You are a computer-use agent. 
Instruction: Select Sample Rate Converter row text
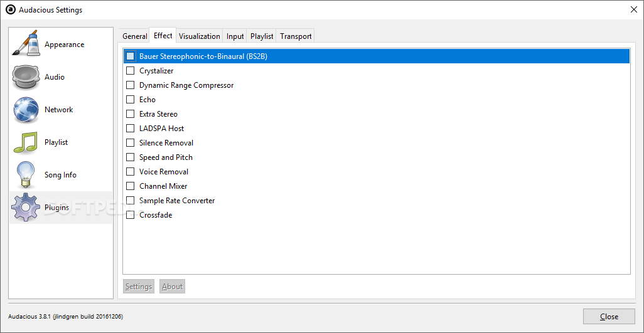point(177,200)
